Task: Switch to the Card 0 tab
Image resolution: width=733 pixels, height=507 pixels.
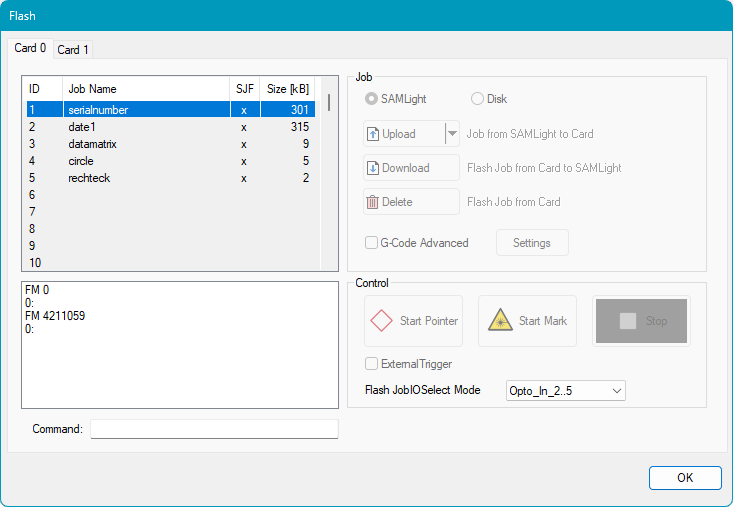Action: (x=30, y=48)
